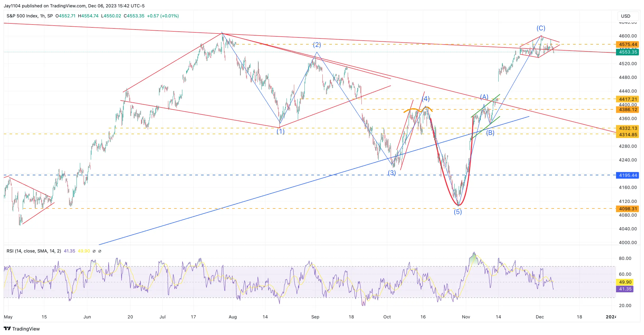Click the 4280.00 price axis tick

pyautogui.click(x=628, y=146)
